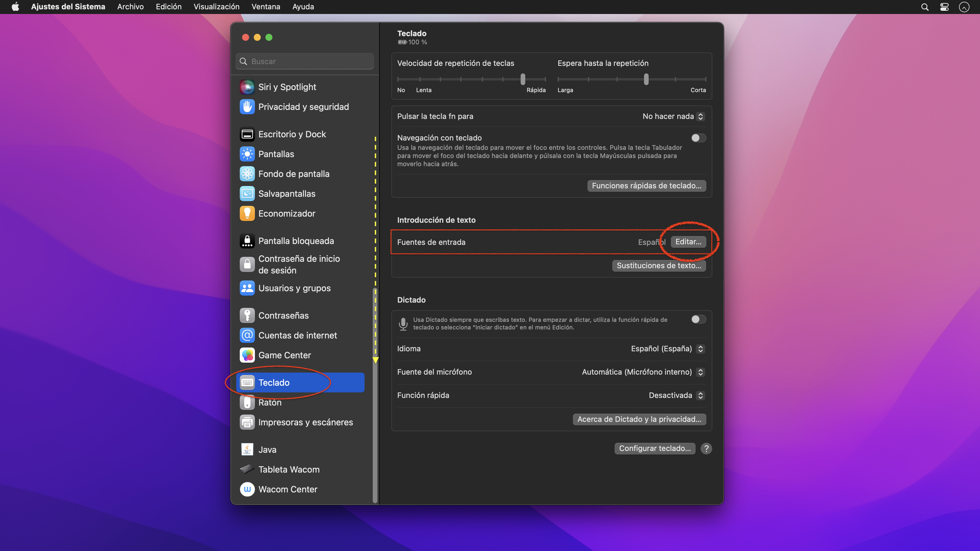Click the Spotlight search icon in menu bar

point(925,7)
